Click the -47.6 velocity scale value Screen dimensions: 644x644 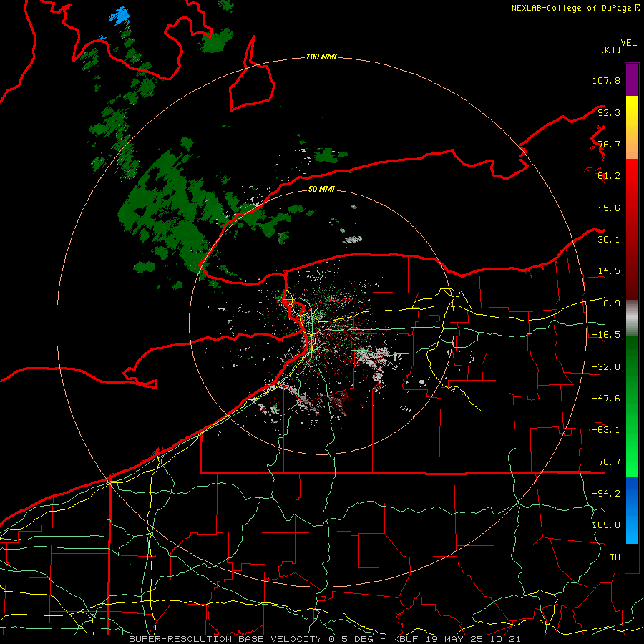(606, 399)
